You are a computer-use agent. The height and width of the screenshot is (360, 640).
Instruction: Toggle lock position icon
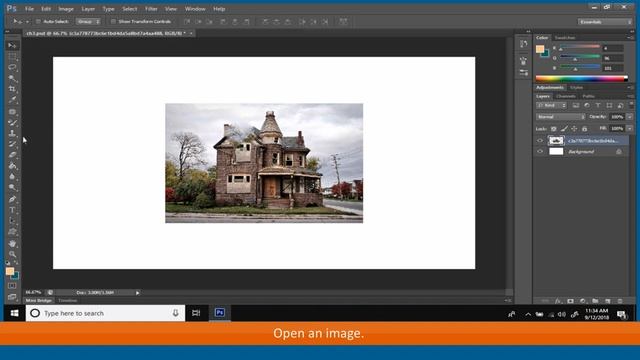tap(574, 129)
